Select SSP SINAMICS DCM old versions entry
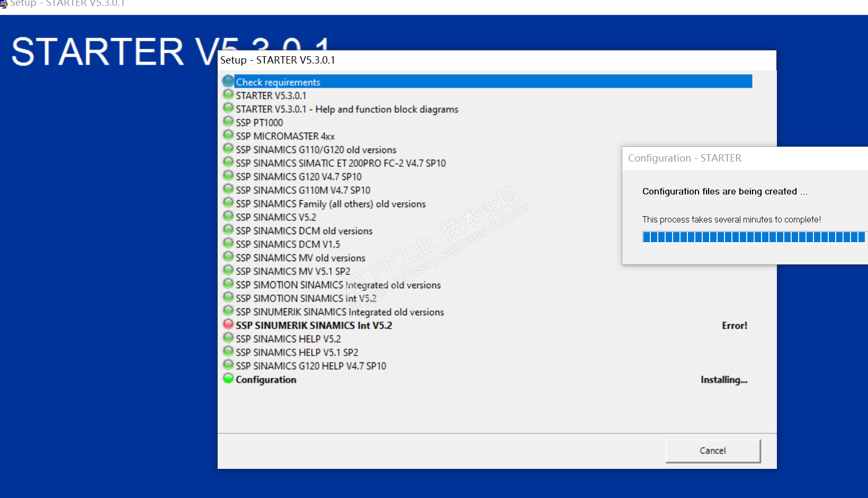The height and width of the screenshot is (498, 868). [x=304, y=231]
